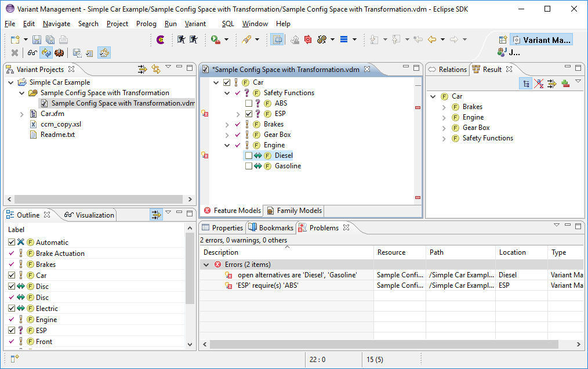Click the glasses icon in second toolbar row

coord(32,53)
